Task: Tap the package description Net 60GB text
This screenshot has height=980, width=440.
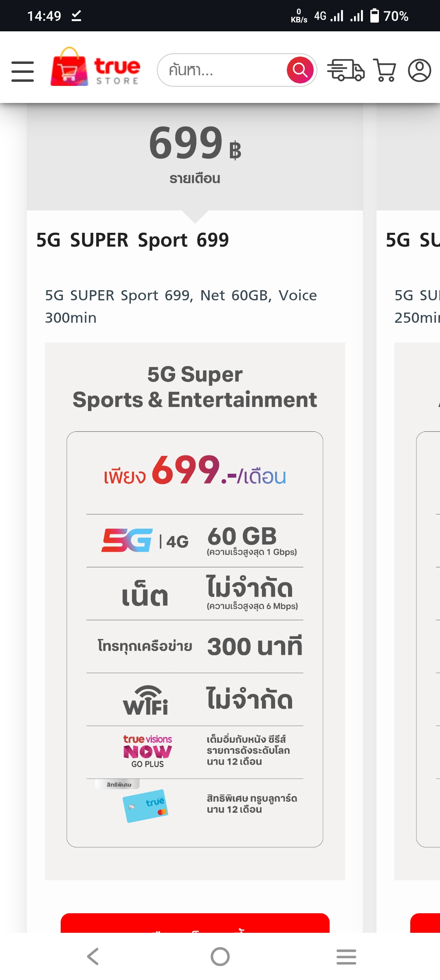Action: pyautogui.click(x=181, y=306)
